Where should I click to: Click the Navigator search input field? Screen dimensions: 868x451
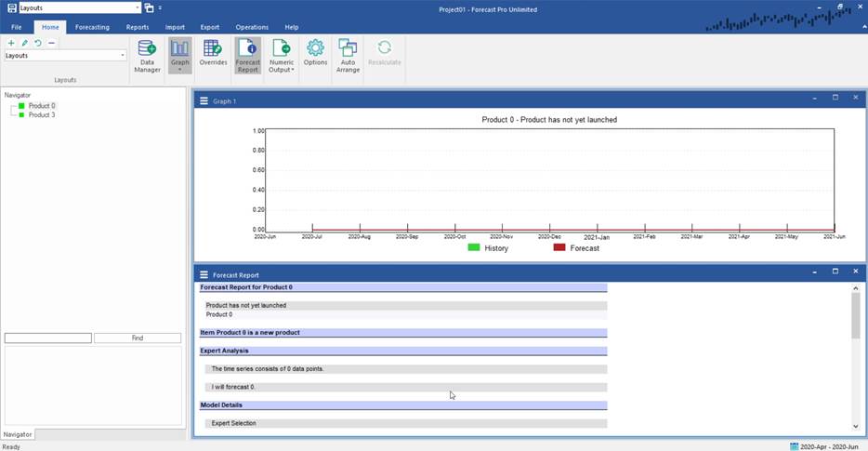(x=47, y=338)
